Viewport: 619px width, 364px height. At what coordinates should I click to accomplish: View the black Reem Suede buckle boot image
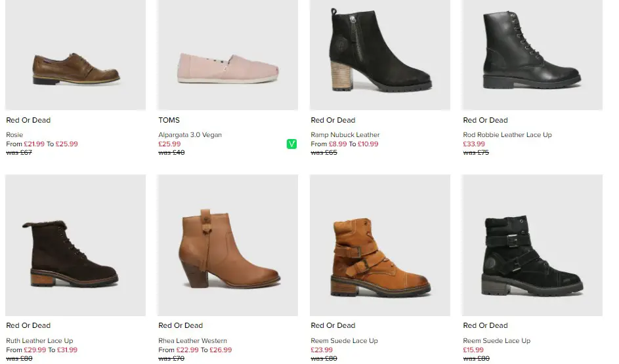tap(532, 245)
